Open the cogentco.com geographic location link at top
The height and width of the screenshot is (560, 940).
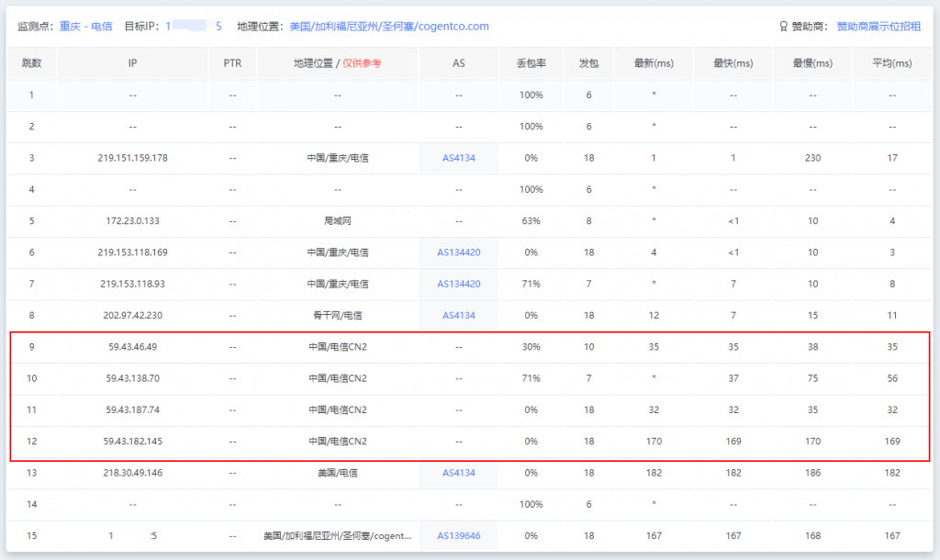(x=388, y=27)
